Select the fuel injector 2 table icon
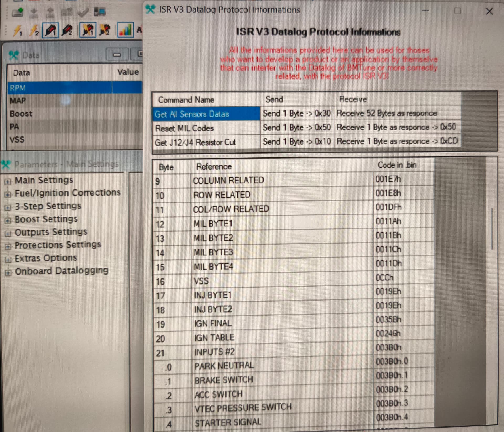Viewport: 504px width, 432px height. point(67,30)
